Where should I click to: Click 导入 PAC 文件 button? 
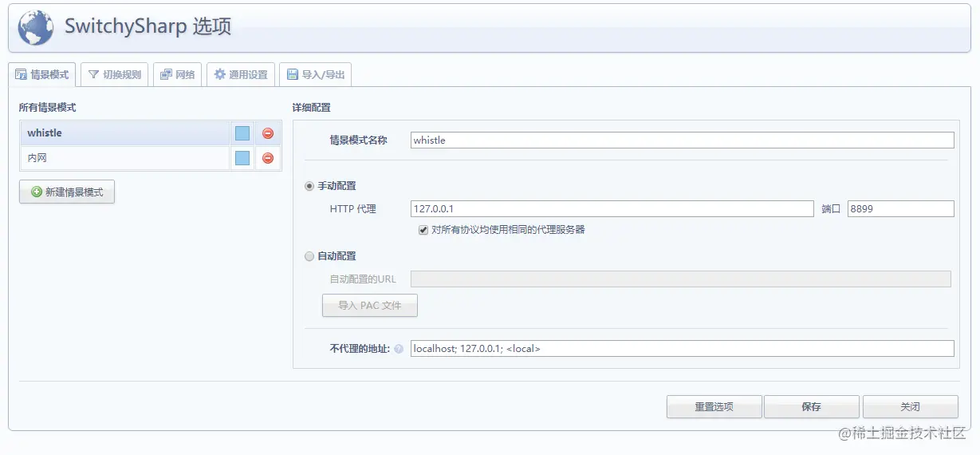point(370,306)
